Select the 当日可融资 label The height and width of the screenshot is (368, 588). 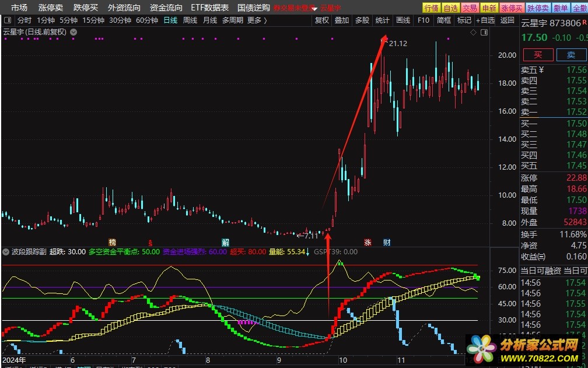coord(541,271)
